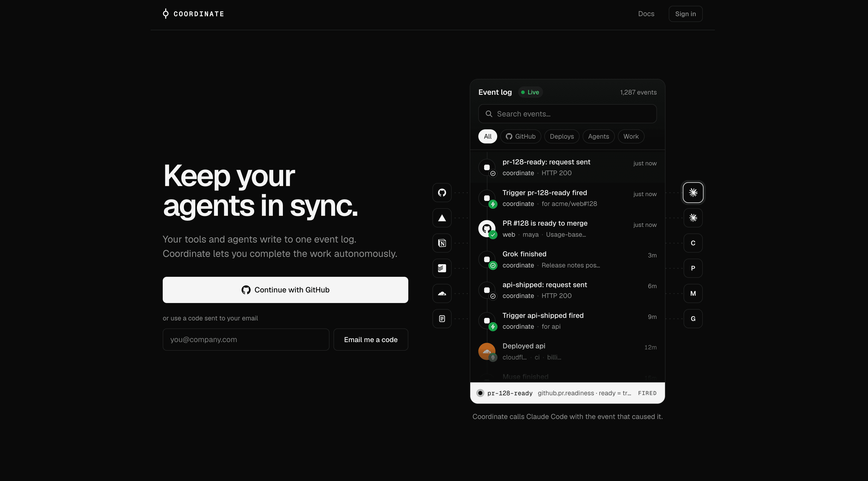
Task: Click the C agent icon
Action: click(x=693, y=243)
